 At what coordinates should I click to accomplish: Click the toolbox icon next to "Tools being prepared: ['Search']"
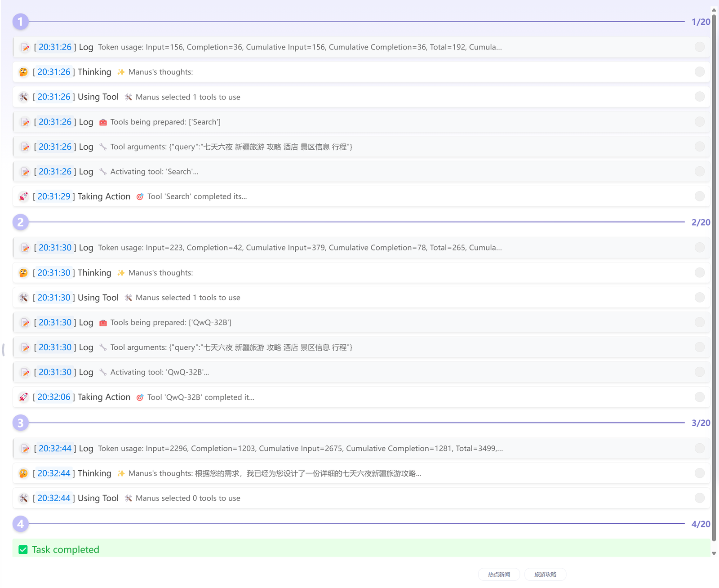(x=103, y=122)
